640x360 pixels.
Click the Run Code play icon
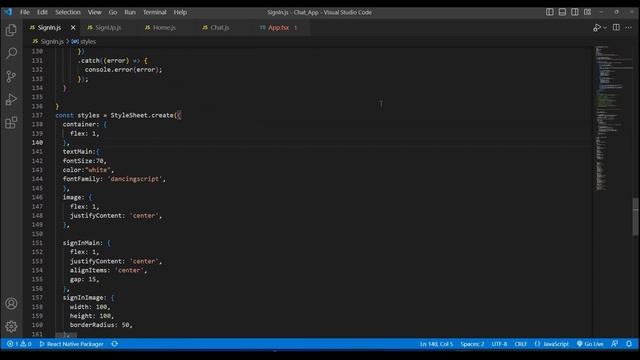coord(597,28)
